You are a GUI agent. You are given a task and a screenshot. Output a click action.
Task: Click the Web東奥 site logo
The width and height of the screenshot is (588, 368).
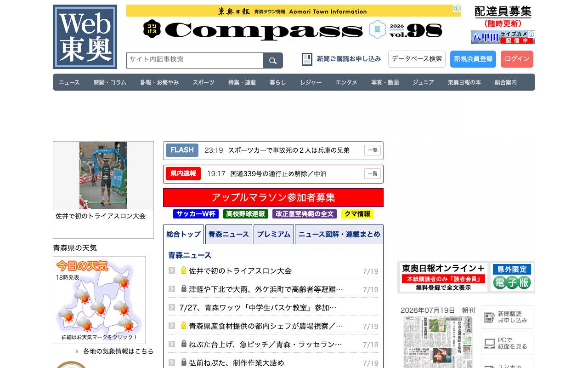(85, 37)
